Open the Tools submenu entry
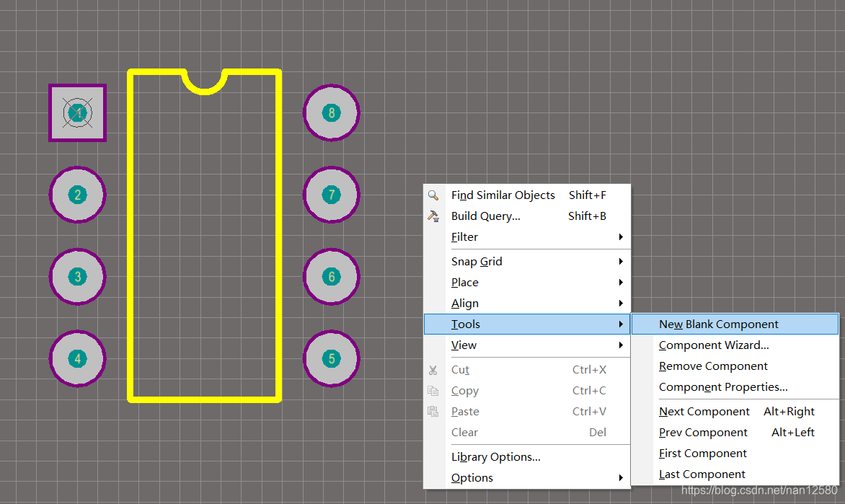The image size is (845, 504). [x=527, y=324]
